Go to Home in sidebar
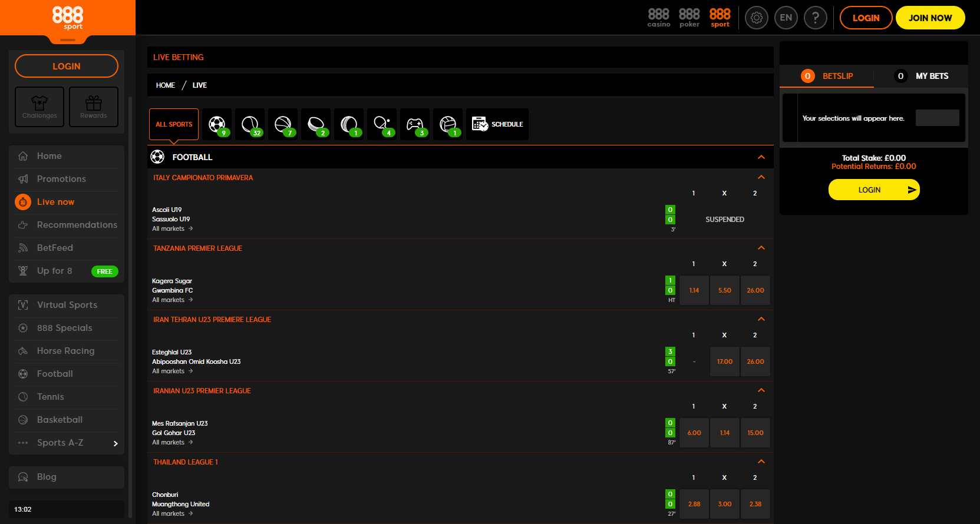The width and height of the screenshot is (980, 524). 67,156
